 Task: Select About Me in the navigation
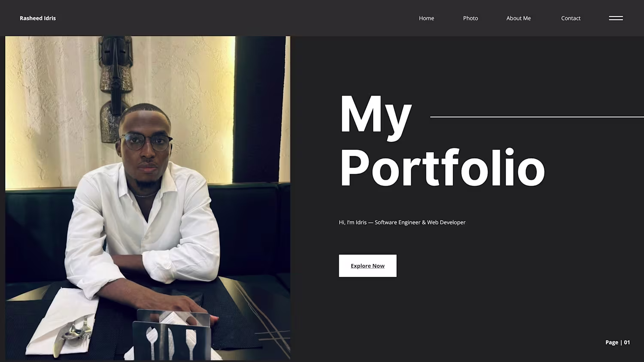tap(519, 18)
